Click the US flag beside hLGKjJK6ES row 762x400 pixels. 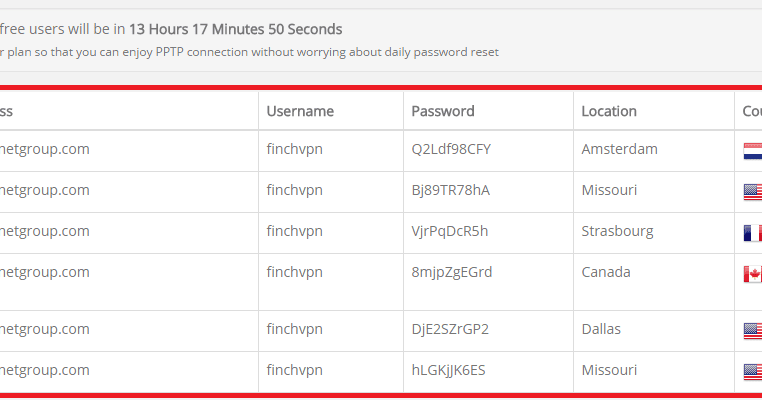coord(753,372)
